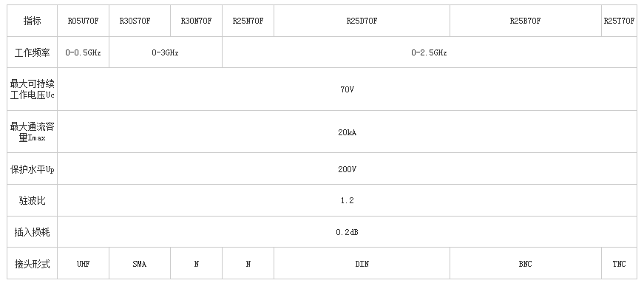
Task: Select the 0-3GHz frequency value
Action: pos(166,52)
